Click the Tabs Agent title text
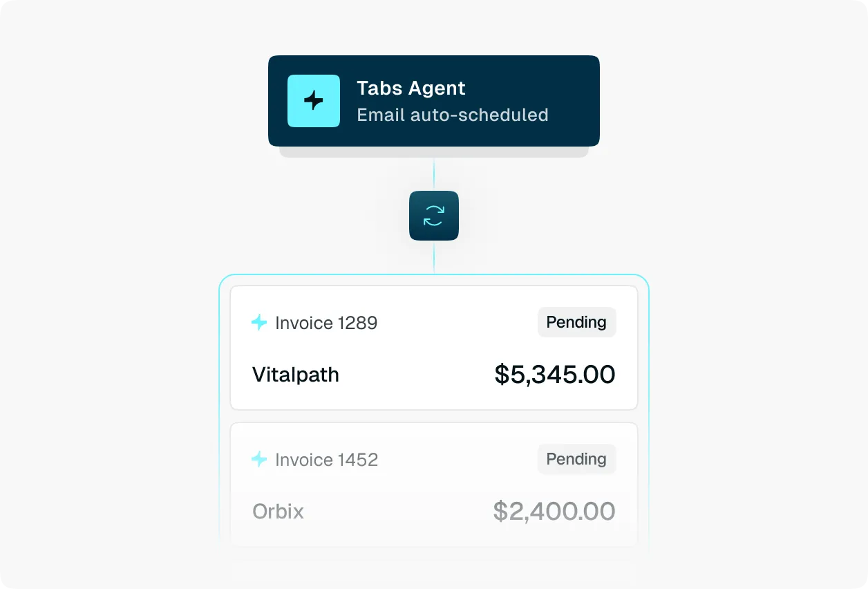 [411, 88]
